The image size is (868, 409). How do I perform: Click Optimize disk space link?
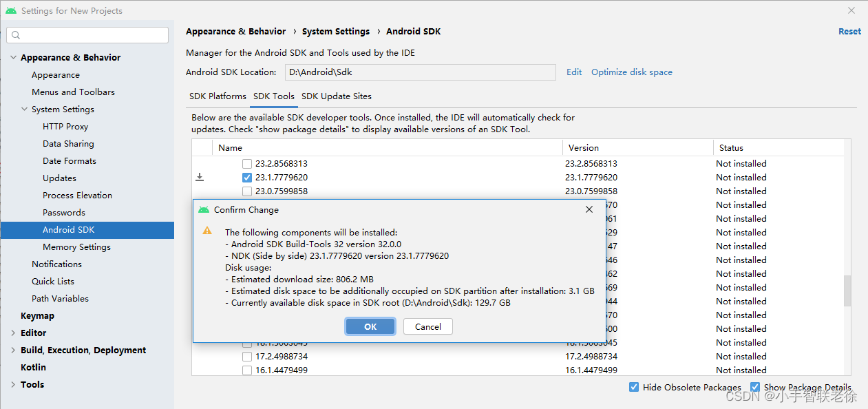(x=632, y=72)
